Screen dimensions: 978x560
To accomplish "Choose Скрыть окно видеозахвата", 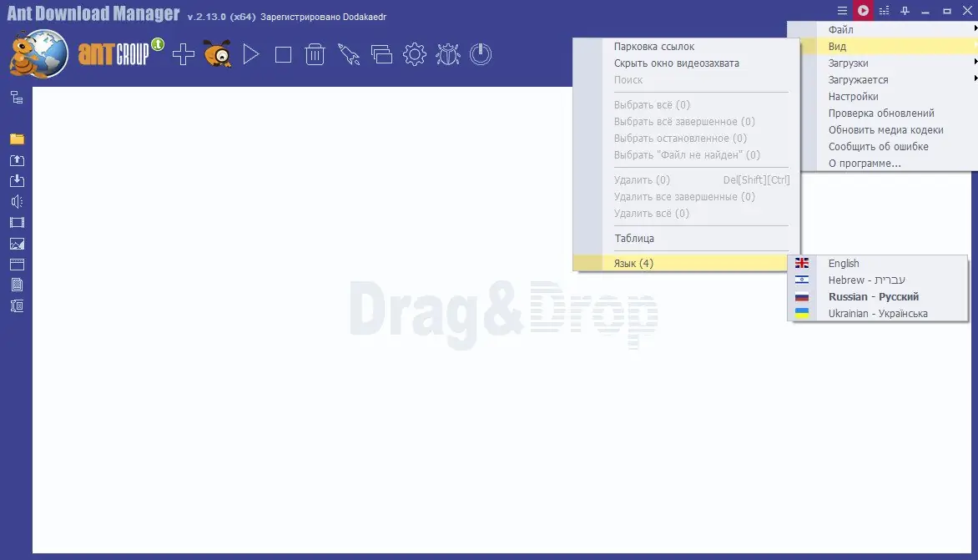I will tap(686, 63).
